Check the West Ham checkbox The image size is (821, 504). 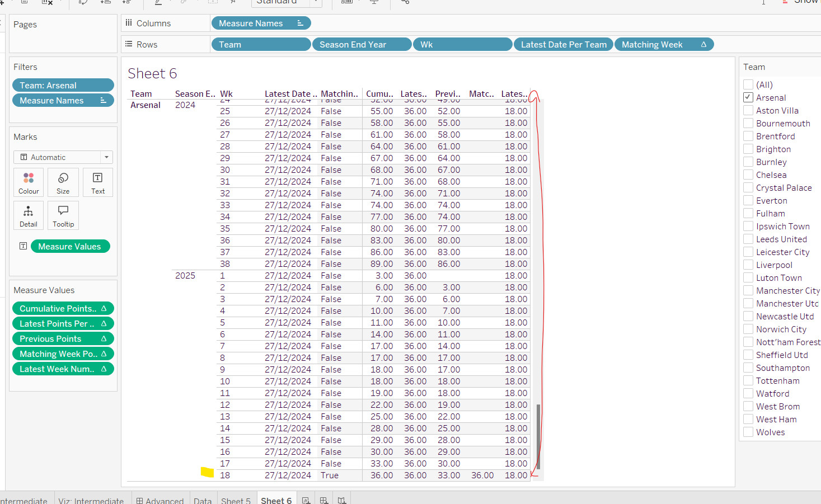tap(748, 419)
